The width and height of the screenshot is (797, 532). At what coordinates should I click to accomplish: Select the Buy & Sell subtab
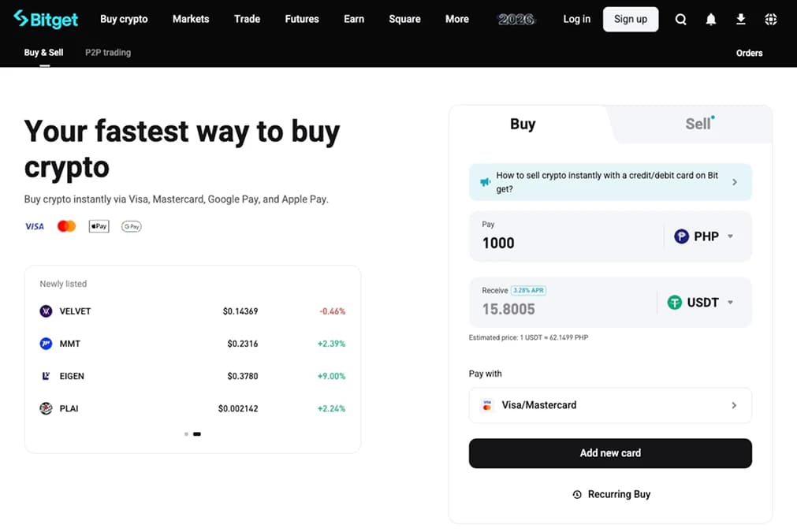(43, 52)
